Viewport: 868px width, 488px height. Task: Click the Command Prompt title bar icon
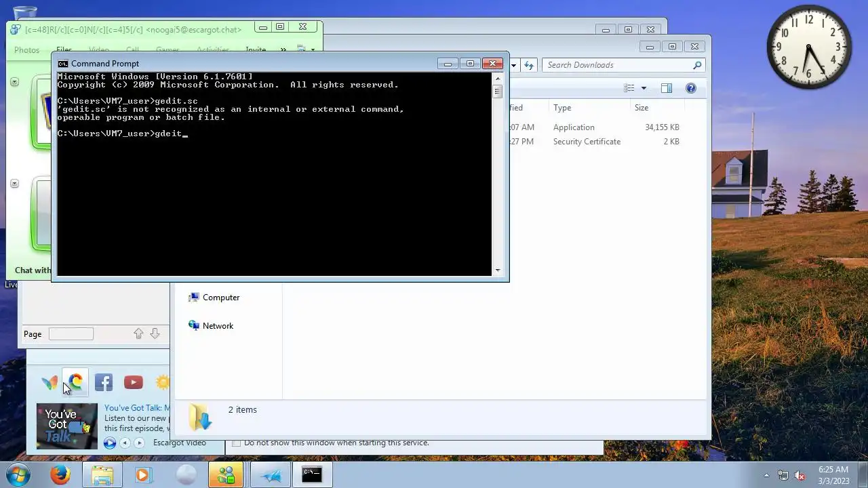[x=63, y=64]
